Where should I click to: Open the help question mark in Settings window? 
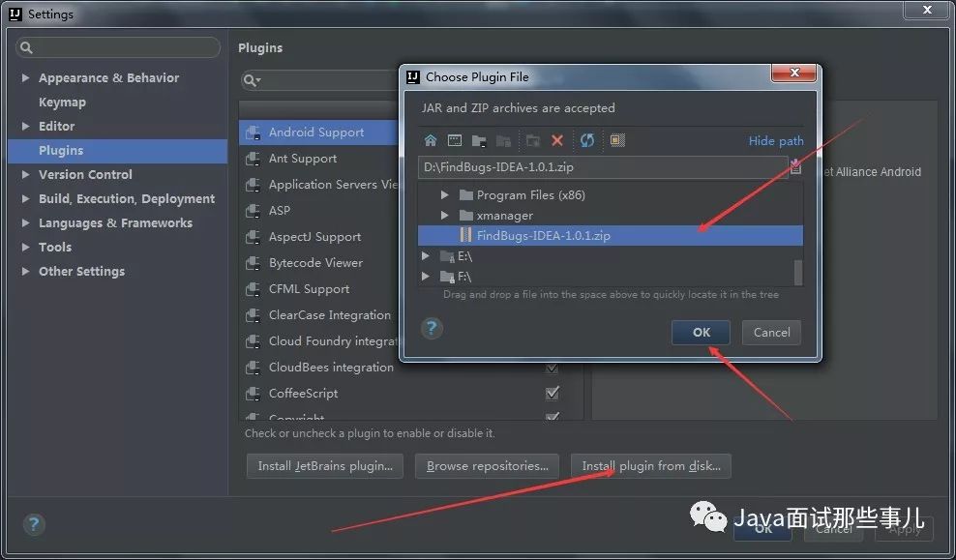[x=34, y=523]
